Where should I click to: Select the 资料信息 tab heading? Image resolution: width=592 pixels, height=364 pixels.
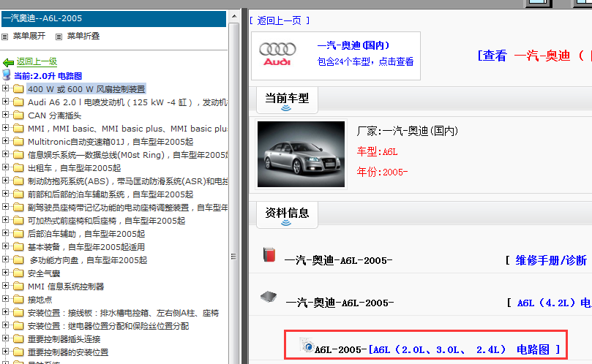tap(287, 213)
